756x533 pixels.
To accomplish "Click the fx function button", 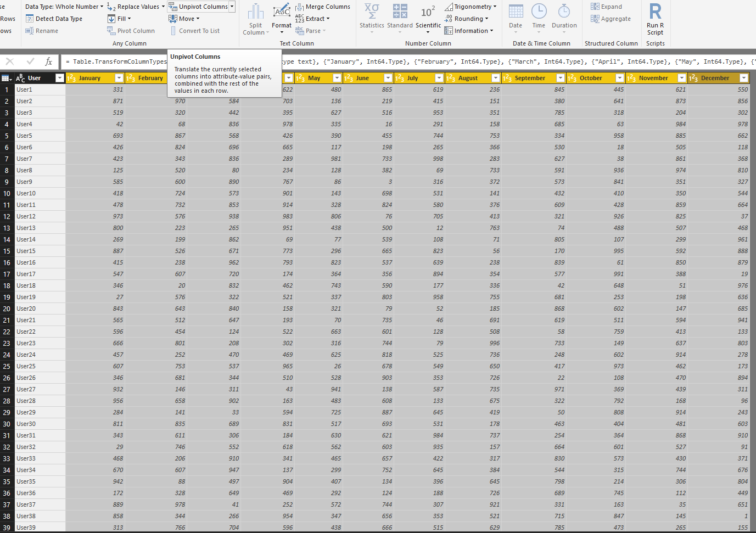I will point(48,61).
